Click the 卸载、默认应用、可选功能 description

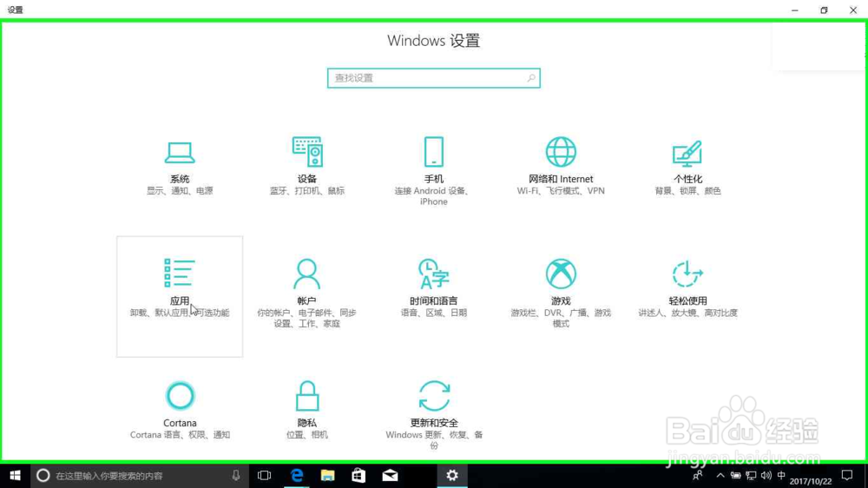point(180,313)
